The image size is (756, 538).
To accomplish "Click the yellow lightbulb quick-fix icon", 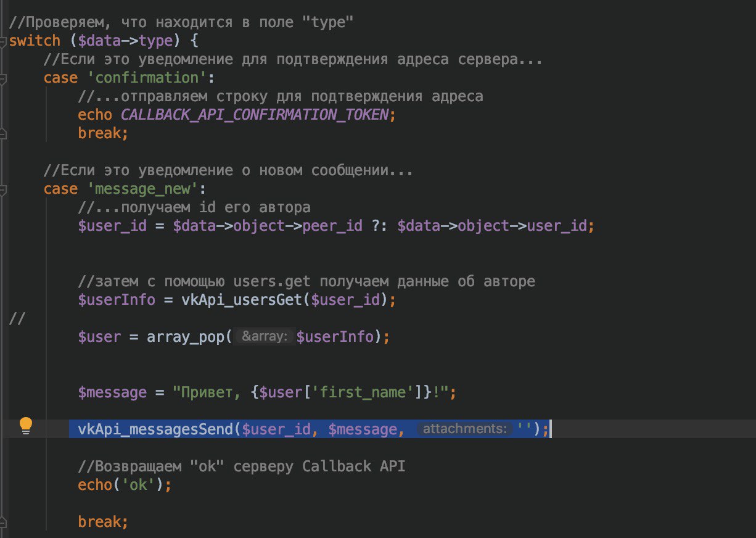I will pyautogui.click(x=25, y=425).
